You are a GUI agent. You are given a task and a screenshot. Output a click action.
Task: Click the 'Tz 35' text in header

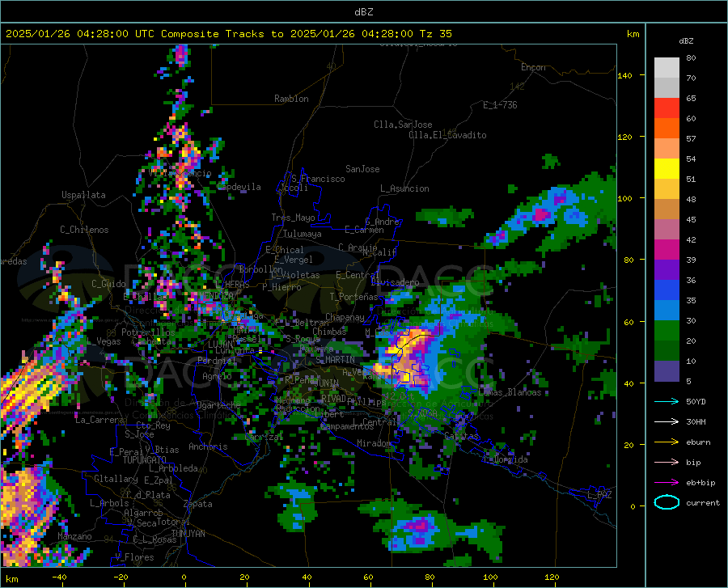[435, 34]
